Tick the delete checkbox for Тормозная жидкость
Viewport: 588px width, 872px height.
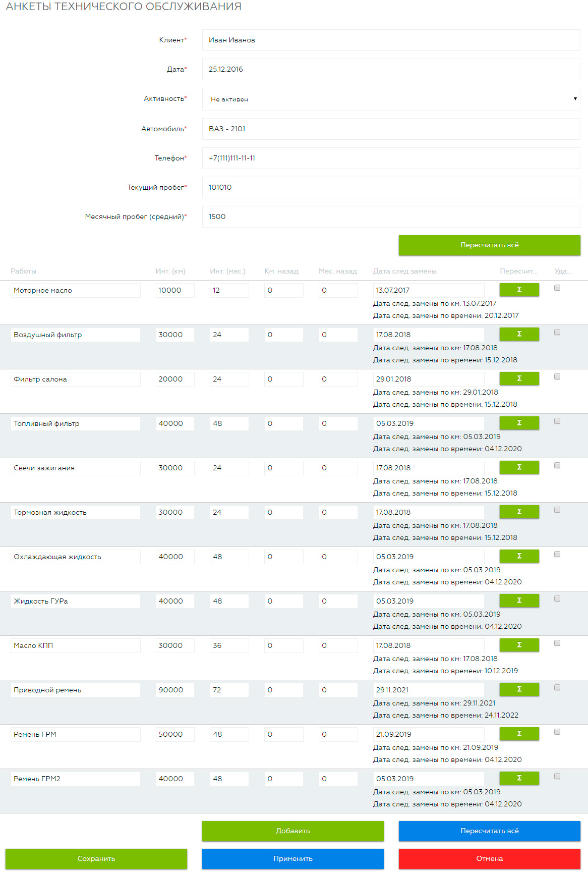click(557, 510)
